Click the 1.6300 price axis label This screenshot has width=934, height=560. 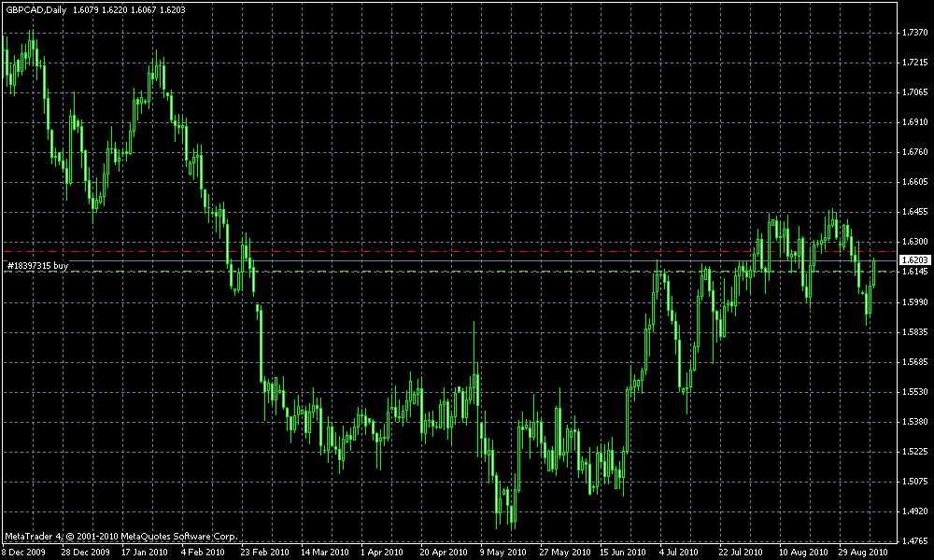coord(915,242)
